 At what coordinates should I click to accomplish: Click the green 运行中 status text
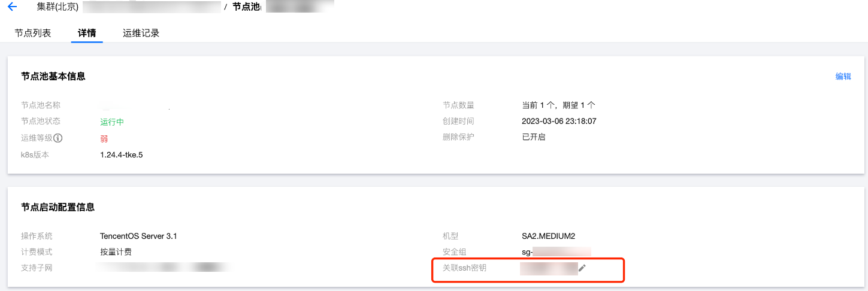pyautogui.click(x=112, y=122)
